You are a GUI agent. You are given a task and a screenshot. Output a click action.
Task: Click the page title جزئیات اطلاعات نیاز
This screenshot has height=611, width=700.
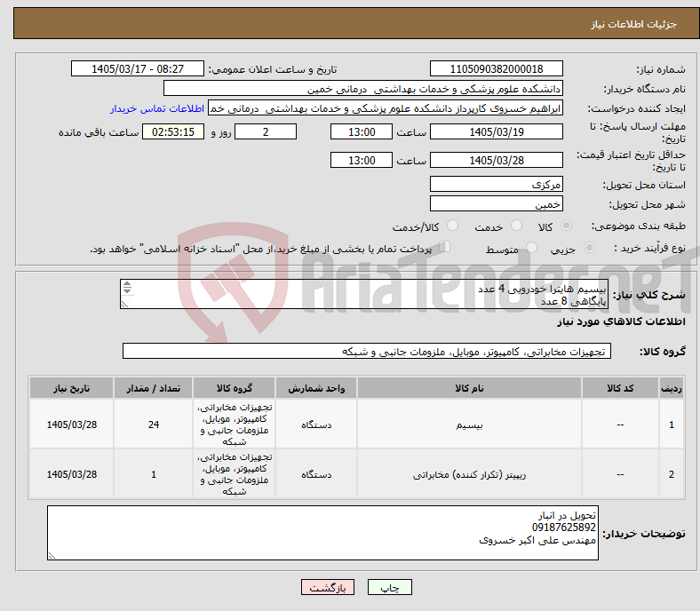click(634, 24)
